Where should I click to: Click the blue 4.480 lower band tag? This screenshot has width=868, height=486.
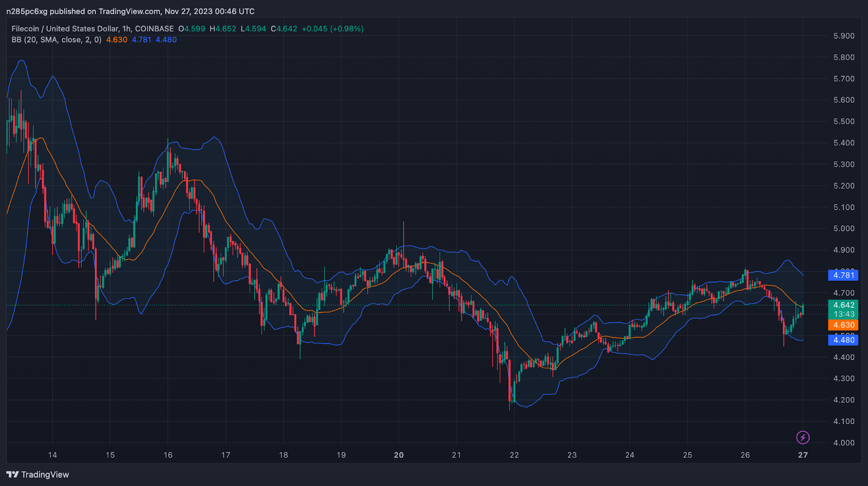pyautogui.click(x=843, y=340)
